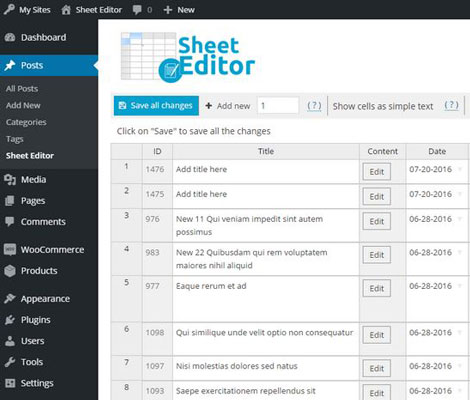Click Edit content for post 1097
470x400 pixels.
[377, 368]
